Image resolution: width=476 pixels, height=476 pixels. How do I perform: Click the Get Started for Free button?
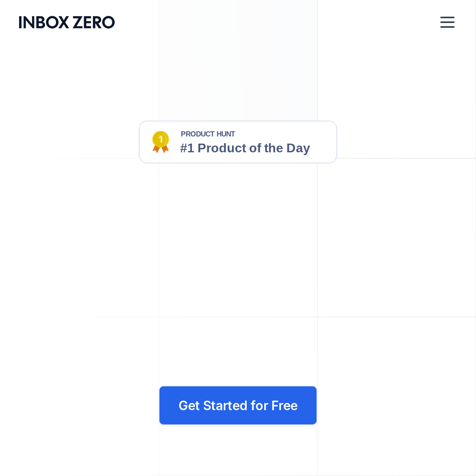238,405
